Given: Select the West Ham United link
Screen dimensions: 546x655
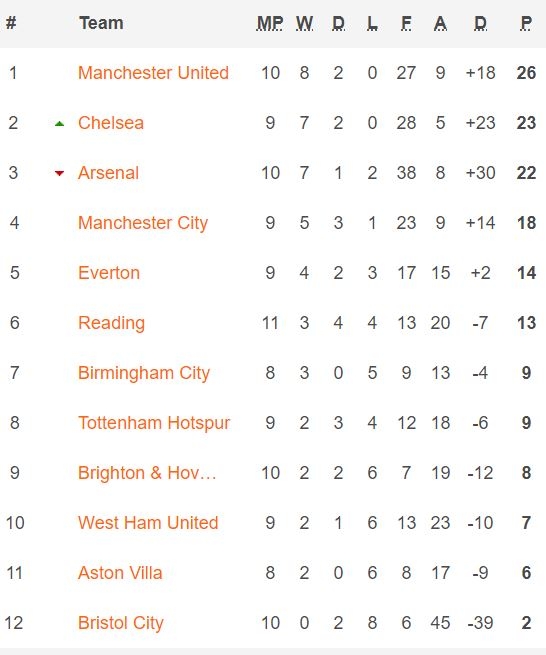Looking at the screenshot, I should (148, 523).
